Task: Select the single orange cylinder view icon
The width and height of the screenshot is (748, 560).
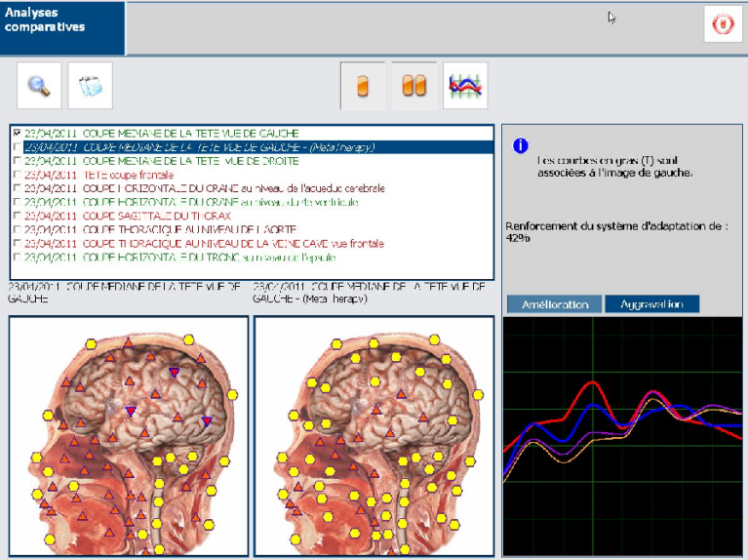Action: coord(362,86)
